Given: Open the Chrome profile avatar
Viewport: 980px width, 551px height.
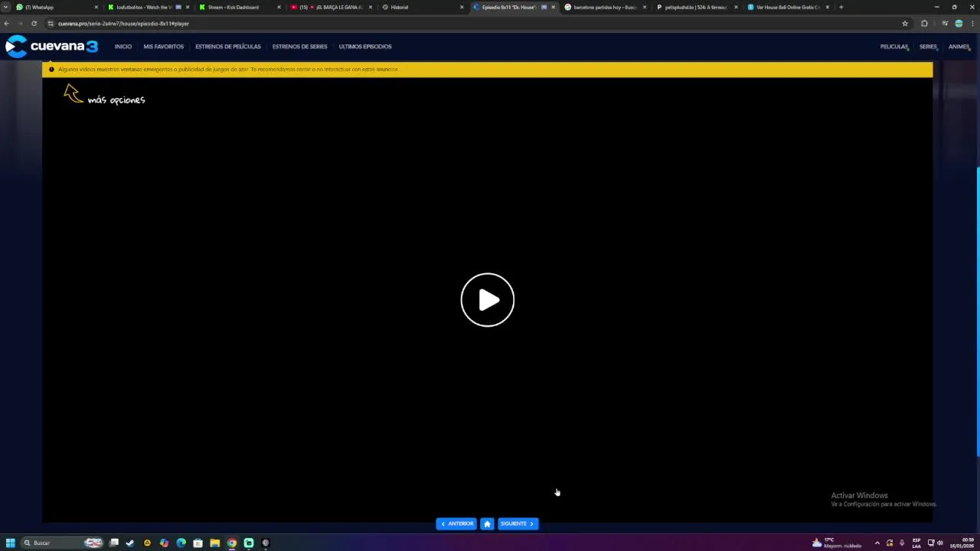Looking at the screenshot, I should tap(959, 24).
